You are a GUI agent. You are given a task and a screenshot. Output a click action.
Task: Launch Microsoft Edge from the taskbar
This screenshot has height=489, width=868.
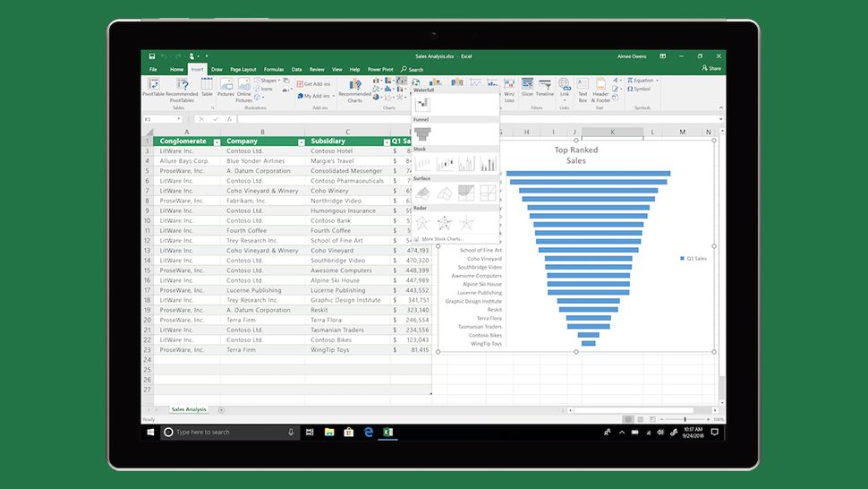point(368,432)
